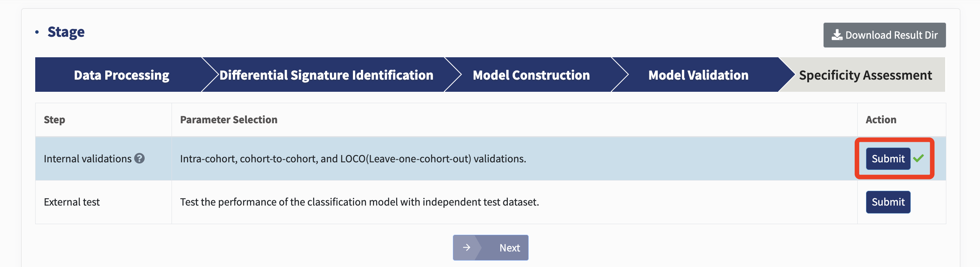This screenshot has height=267, width=980.
Task: Switch to Differential Signature Identification stage
Action: click(x=326, y=75)
